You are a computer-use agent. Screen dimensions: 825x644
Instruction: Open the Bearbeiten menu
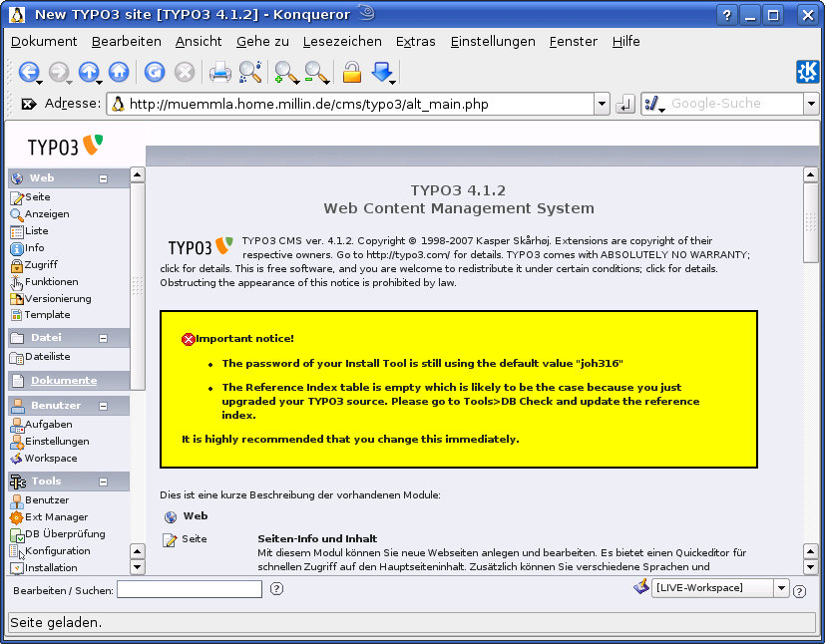click(x=127, y=42)
